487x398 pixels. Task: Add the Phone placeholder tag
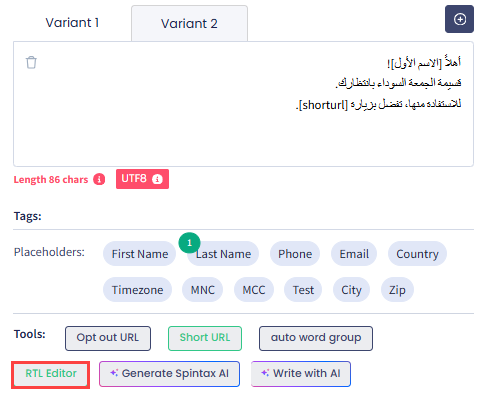click(295, 254)
